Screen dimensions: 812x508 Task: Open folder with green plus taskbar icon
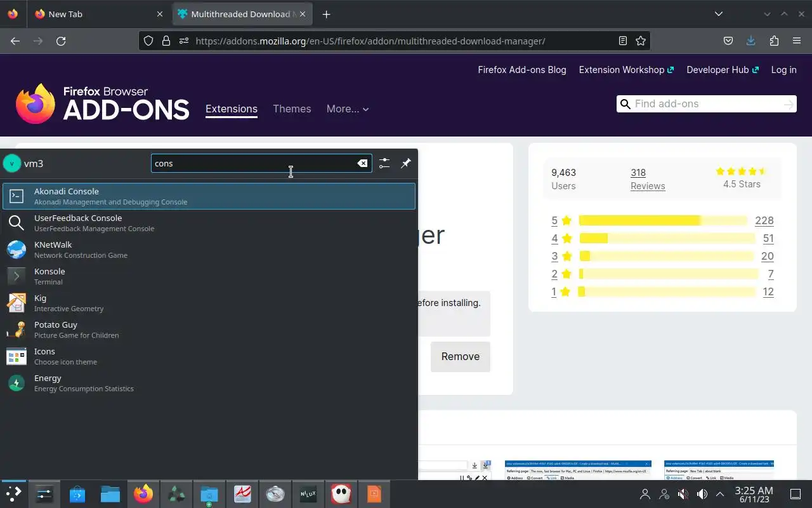(x=209, y=494)
